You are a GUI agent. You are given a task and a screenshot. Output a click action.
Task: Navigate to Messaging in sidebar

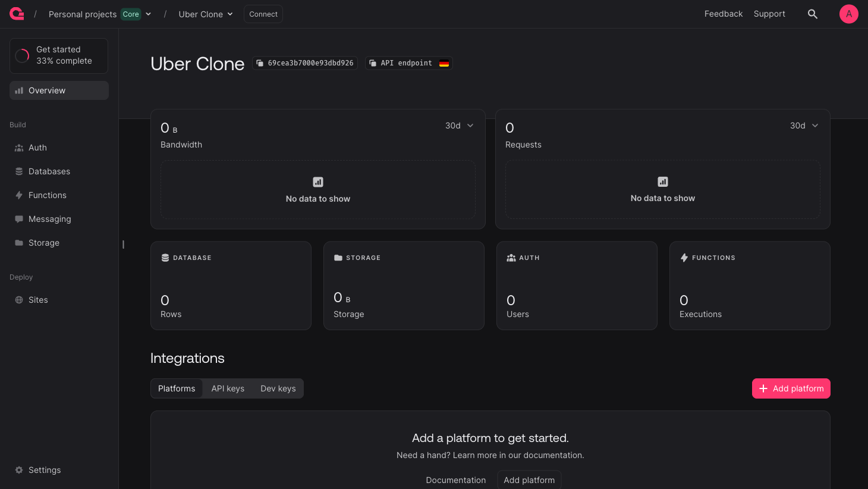[x=49, y=219]
